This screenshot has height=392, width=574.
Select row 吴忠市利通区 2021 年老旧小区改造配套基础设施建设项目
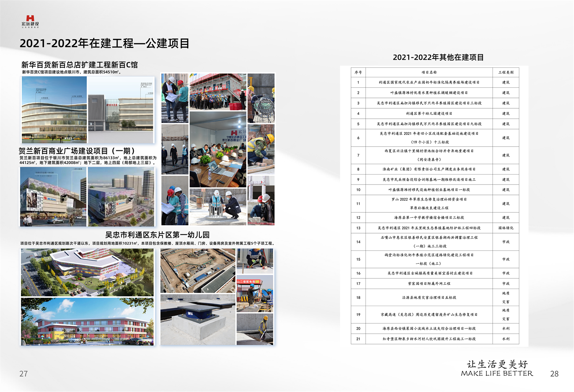(435, 138)
